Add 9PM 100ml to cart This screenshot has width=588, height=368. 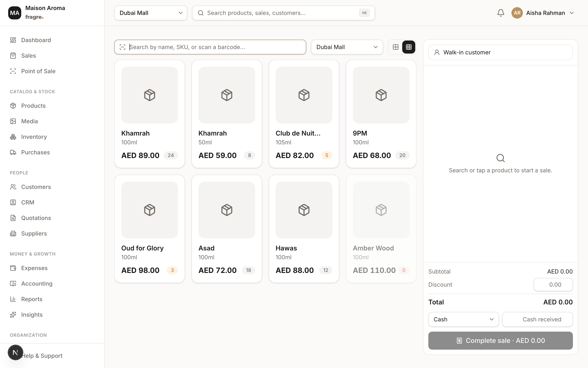(381, 114)
